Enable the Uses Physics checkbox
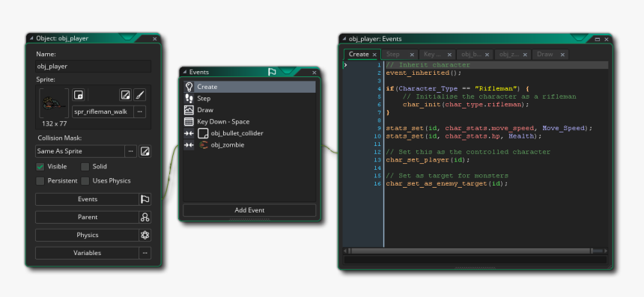 click(x=85, y=181)
